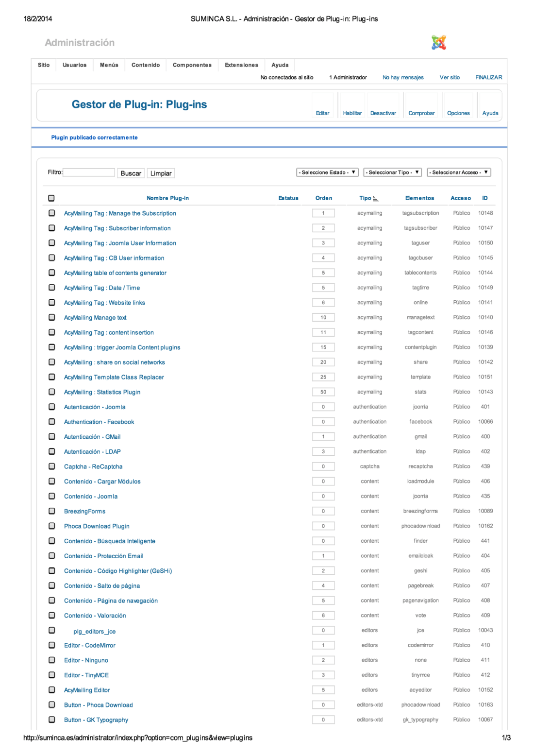Screen dimensions: 534x756
Task: Open the Seleccionar Acceso dropdown
Action: (459, 172)
